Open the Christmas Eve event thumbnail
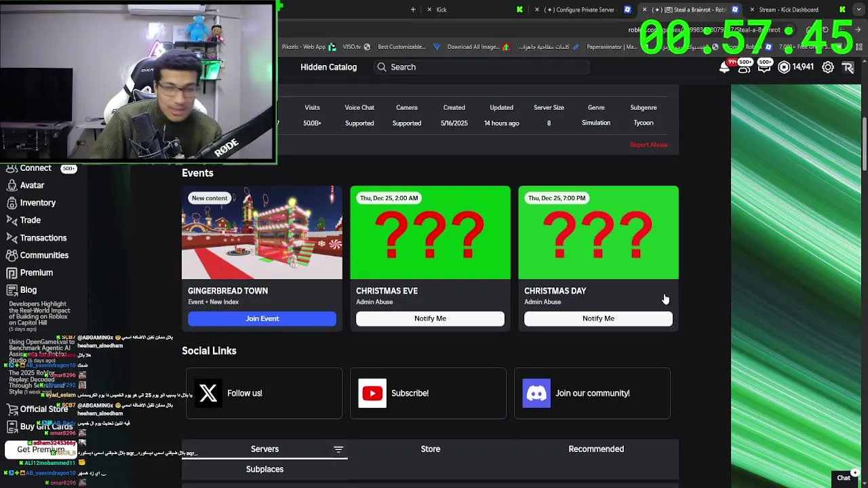Viewport: 868px width, 488px height. pyautogui.click(x=430, y=232)
